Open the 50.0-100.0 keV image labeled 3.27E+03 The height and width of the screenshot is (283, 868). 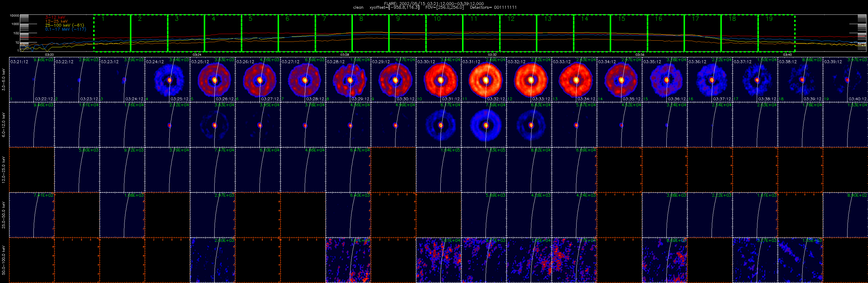tap(755, 260)
